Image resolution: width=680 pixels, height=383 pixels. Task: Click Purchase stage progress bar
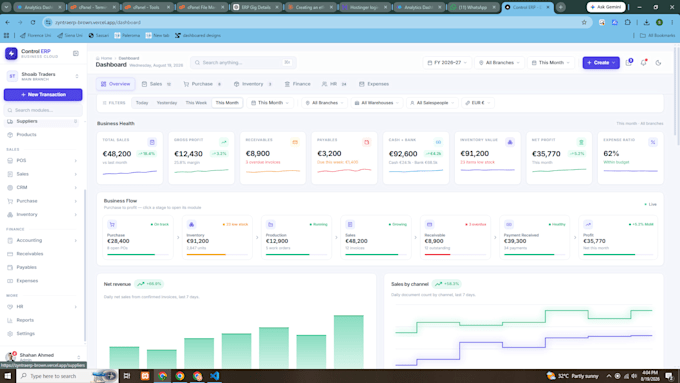point(138,255)
